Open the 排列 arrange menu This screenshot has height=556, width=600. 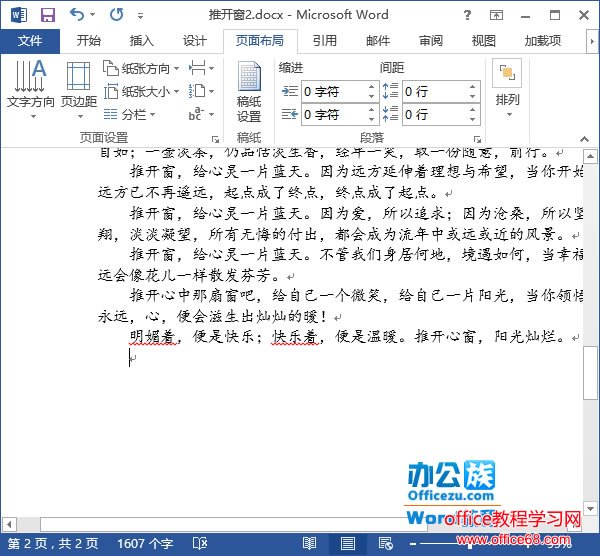pos(507,89)
